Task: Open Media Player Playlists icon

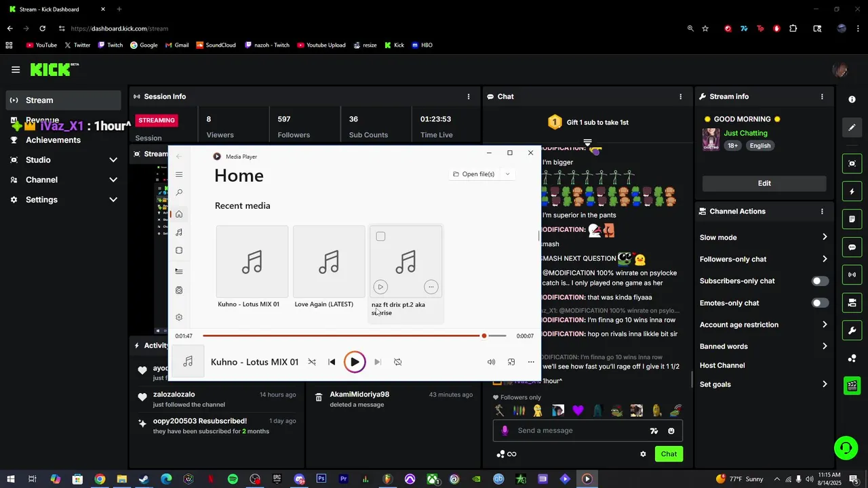Action: point(179,290)
